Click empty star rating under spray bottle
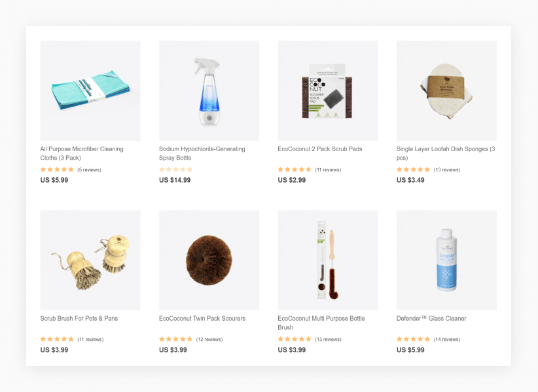 point(175,169)
